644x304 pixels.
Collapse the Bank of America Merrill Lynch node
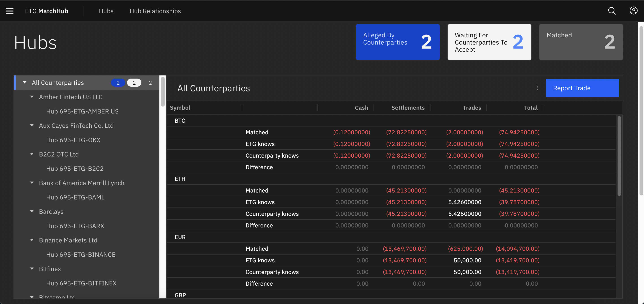click(32, 183)
